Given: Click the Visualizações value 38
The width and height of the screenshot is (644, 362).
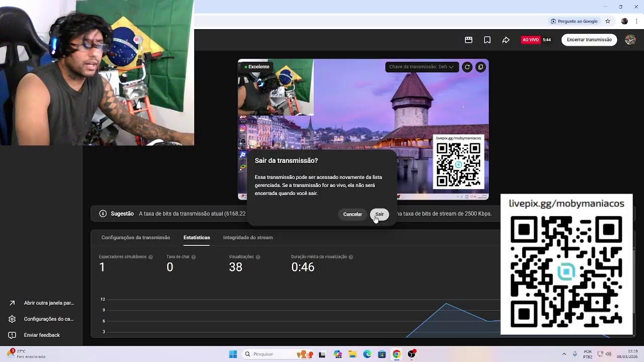Looking at the screenshot, I should coord(235,267).
